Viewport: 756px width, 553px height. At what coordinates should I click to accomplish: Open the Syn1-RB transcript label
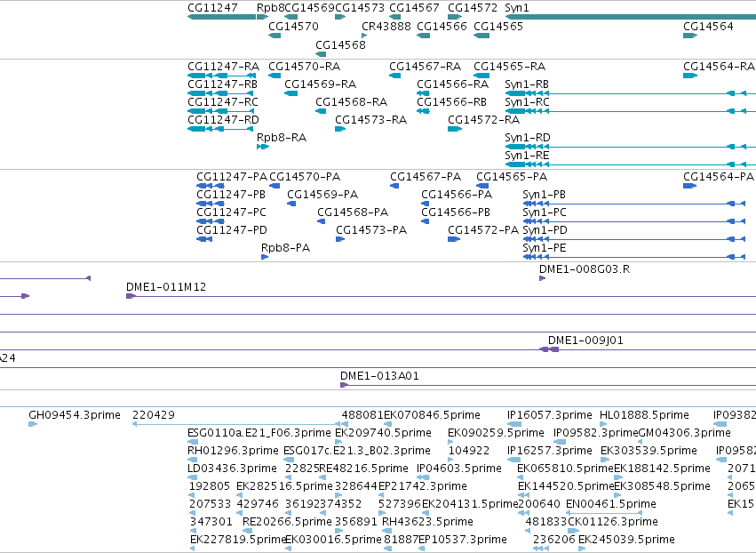coord(527,84)
